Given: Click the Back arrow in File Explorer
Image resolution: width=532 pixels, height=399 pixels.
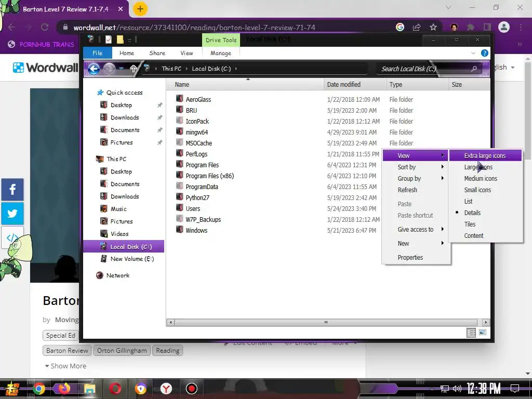Looking at the screenshot, I should click(94, 69).
